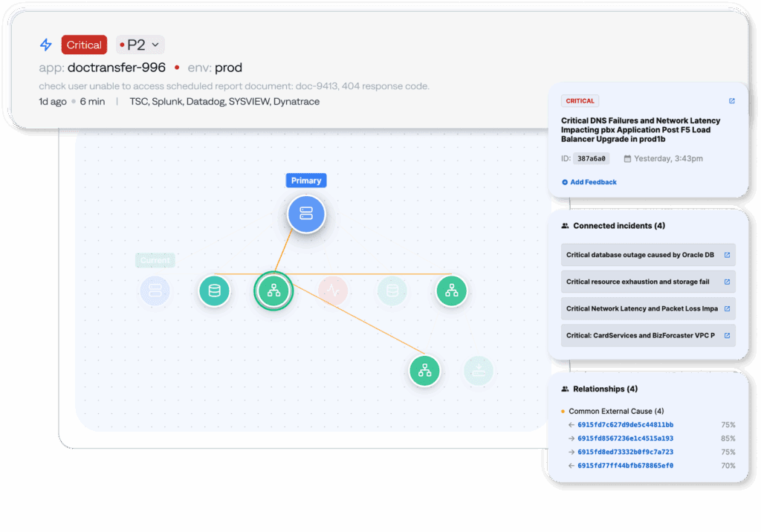Click the Add Feedback link

(x=589, y=182)
